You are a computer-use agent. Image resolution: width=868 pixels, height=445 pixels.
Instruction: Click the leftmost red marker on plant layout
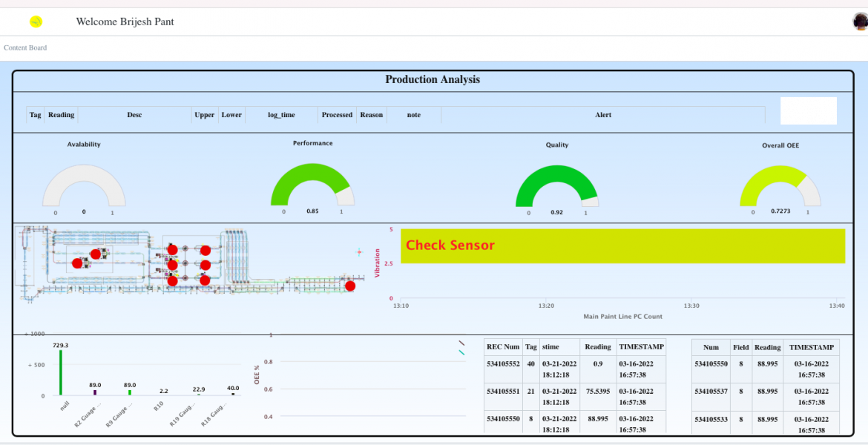[77, 263]
